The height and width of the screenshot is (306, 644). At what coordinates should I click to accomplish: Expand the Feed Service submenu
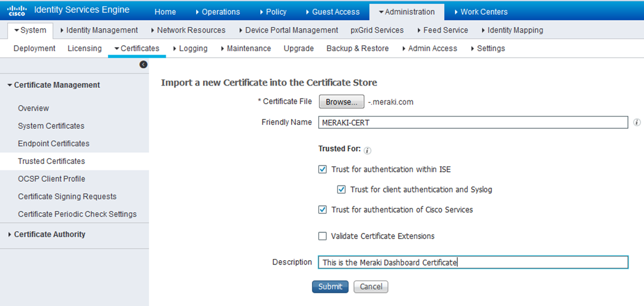coord(443,30)
